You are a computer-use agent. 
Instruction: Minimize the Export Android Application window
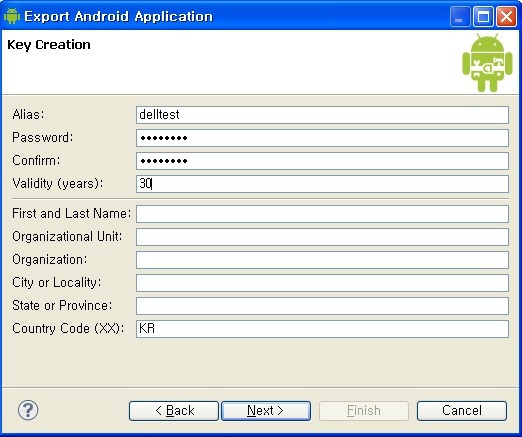click(460, 16)
